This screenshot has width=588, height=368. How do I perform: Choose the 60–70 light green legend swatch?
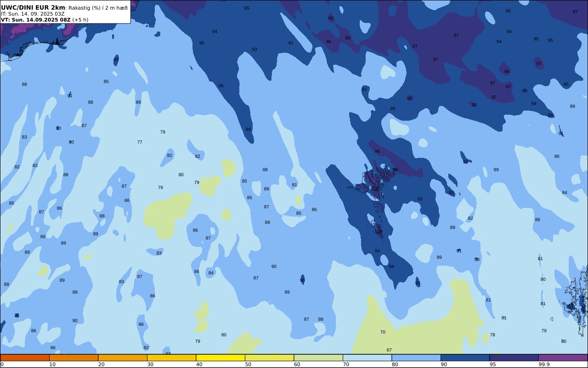[318, 357]
